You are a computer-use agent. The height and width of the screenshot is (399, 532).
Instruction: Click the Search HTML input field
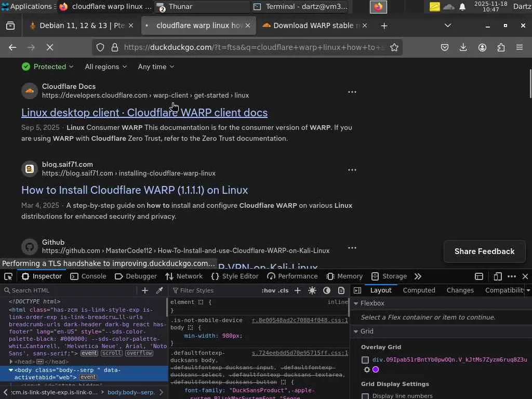click(71, 290)
